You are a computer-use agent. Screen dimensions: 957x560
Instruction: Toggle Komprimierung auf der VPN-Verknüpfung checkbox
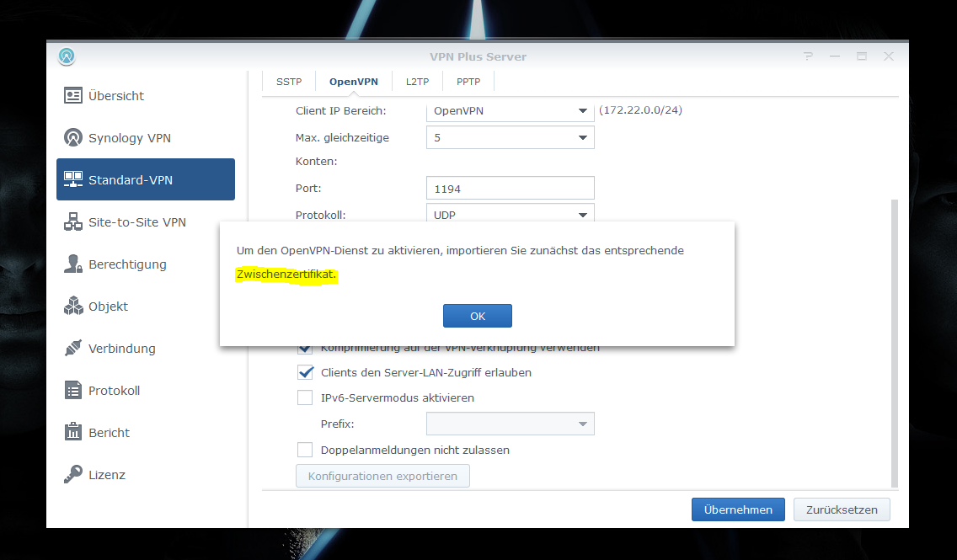(x=305, y=349)
